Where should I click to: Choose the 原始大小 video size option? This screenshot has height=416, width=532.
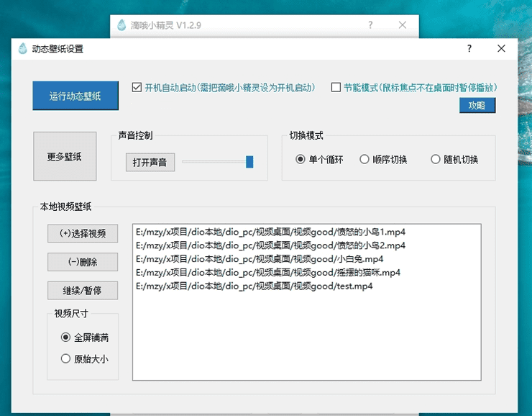coord(66,358)
